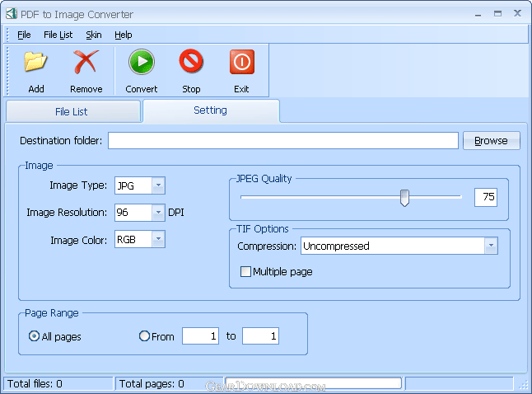Click the red X Remove icon

coord(86,62)
